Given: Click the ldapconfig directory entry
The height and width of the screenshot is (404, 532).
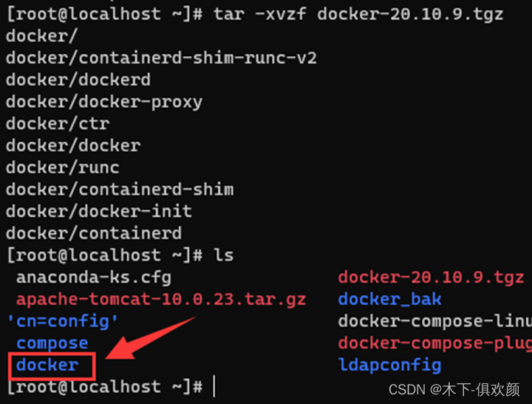Looking at the screenshot, I should pyautogui.click(x=389, y=365).
